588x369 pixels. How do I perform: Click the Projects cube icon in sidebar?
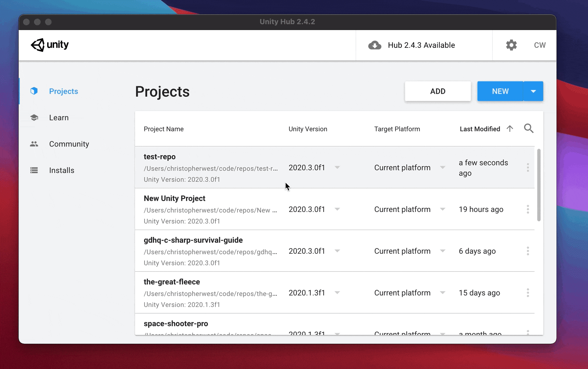tap(34, 91)
